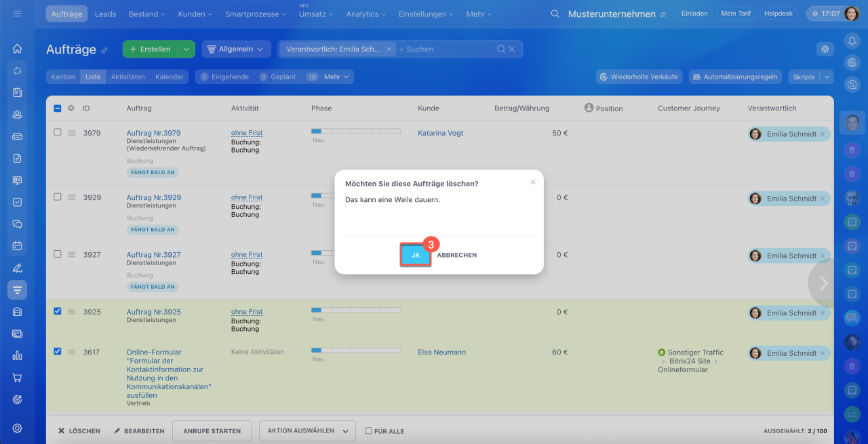Image resolution: width=868 pixels, height=444 pixels.
Task: Confirm deletion with the JA button
Action: (415, 255)
